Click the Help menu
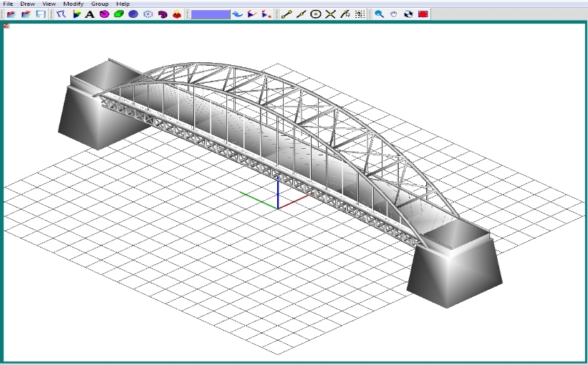Viewport: 588px width, 365px height. (x=123, y=4)
